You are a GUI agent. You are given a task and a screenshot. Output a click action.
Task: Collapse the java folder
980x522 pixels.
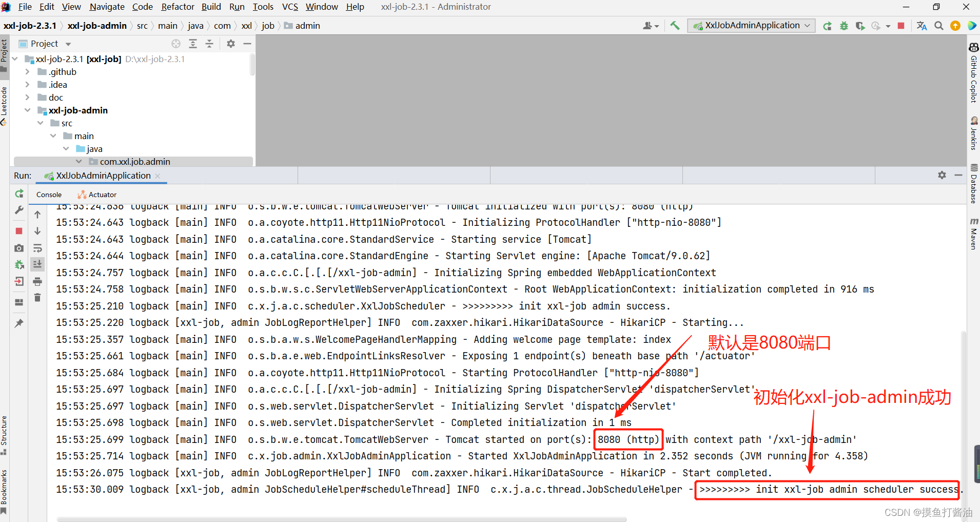(x=66, y=149)
